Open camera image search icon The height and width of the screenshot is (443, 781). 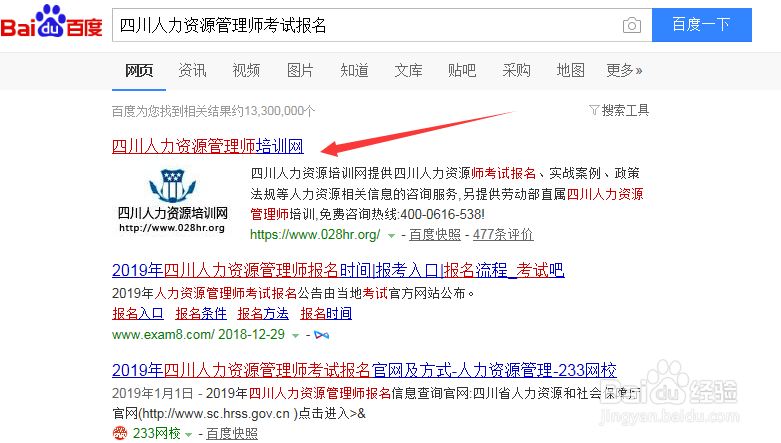coord(632,25)
